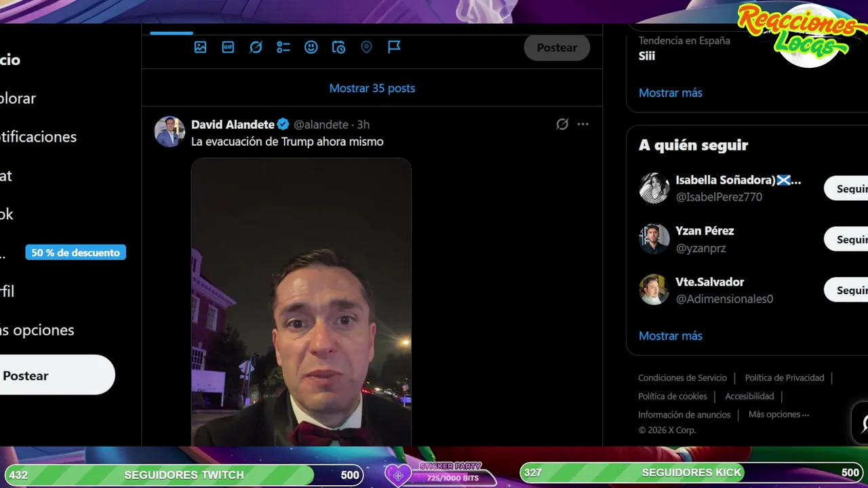Add an image to the post

click(x=200, y=47)
